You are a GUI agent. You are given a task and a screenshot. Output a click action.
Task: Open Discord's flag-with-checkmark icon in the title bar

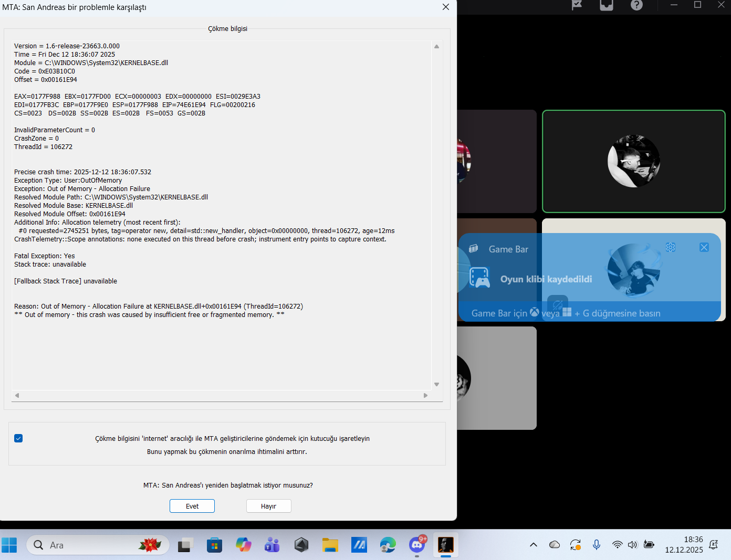pyautogui.click(x=577, y=5)
